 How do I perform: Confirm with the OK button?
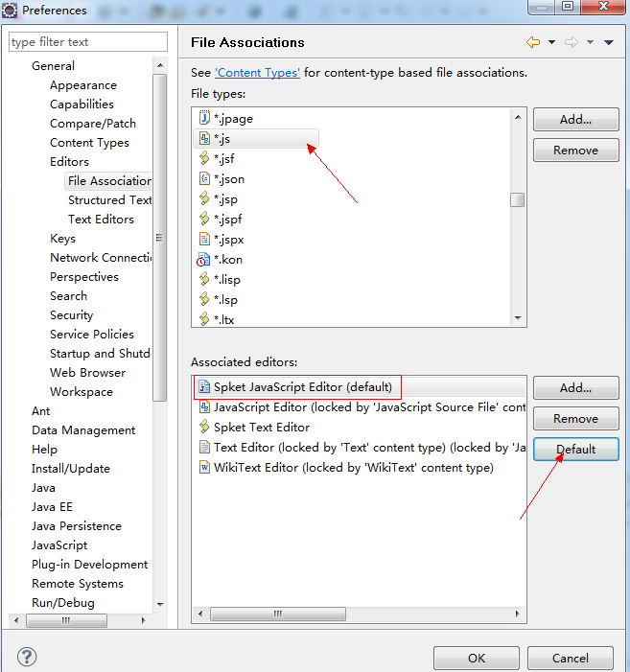477,658
